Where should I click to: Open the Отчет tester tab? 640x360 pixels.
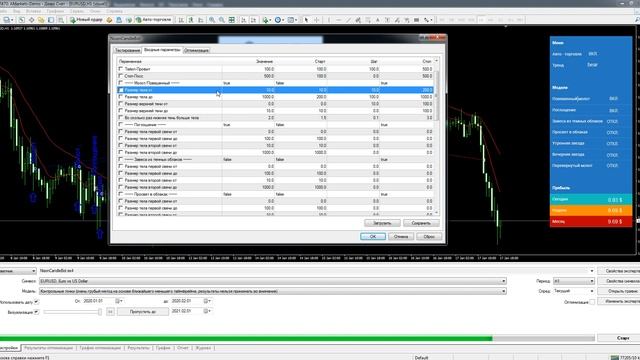click(x=183, y=348)
